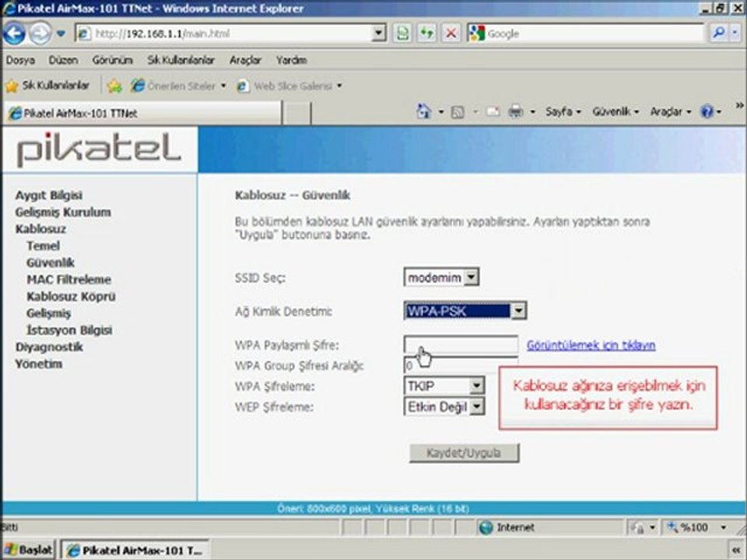Viewport: 747px width, 560px height.
Task: Expand the command bar overflow chevron
Action: click(x=739, y=105)
